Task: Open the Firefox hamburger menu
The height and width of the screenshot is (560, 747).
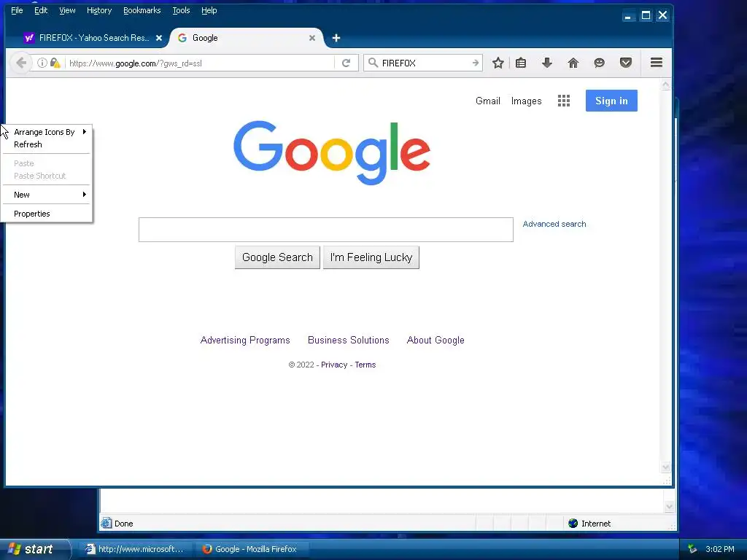Action: (657, 63)
